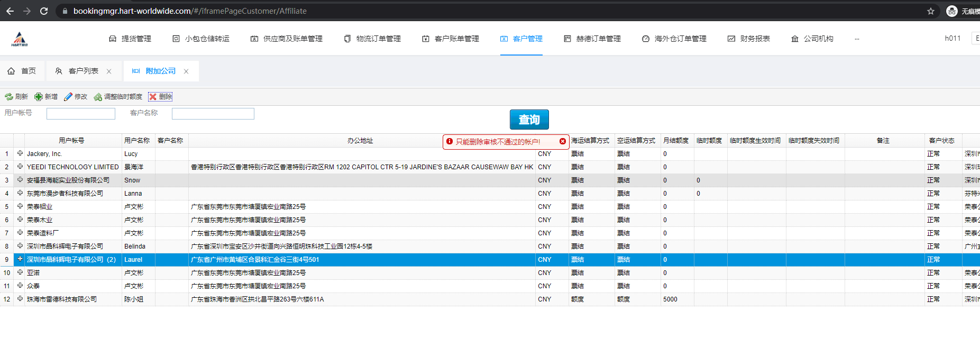Open the more menu items ellipsis
Image resolution: width=980 pixels, height=338 pixels.
pyautogui.click(x=857, y=39)
